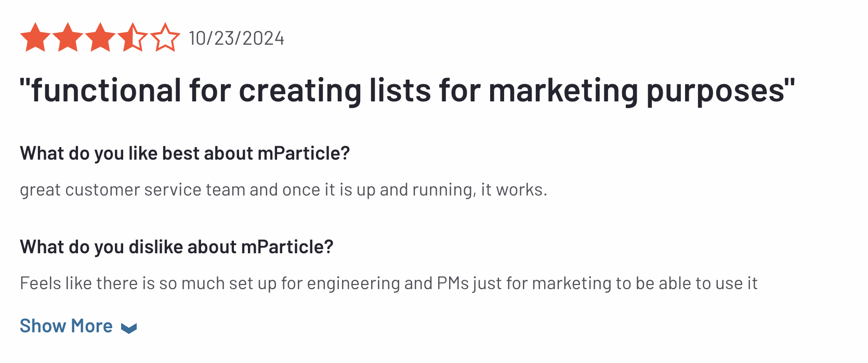The width and height of the screenshot is (868, 363).
Task: Open the review title about marketing lists
Action: click(x=407, y=90)
